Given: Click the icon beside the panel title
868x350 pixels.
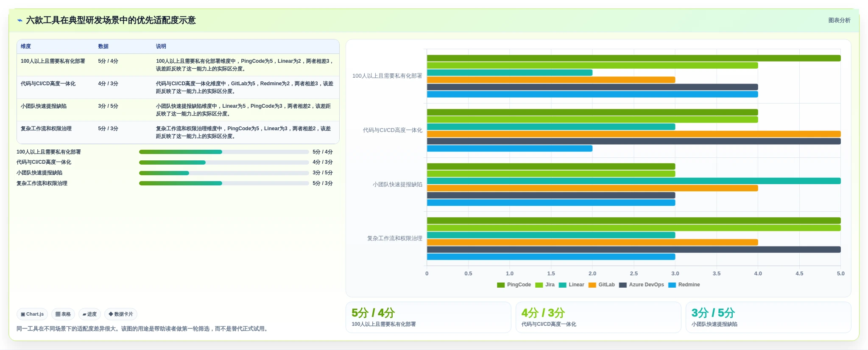Looking at the screenshot, I should pyautogui.click(x=20, y=20).
